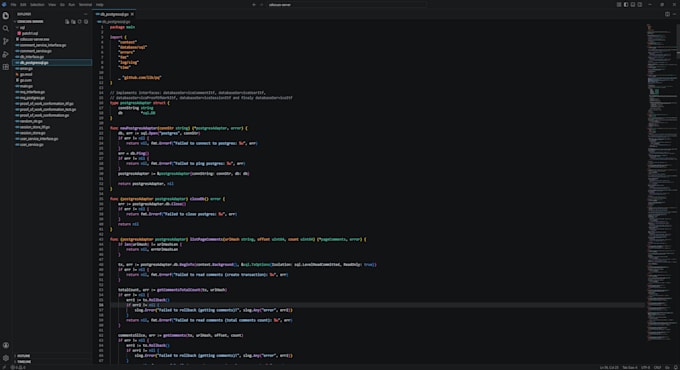
Task: Click the remote window status bar icon
Action: coord(4,367)
